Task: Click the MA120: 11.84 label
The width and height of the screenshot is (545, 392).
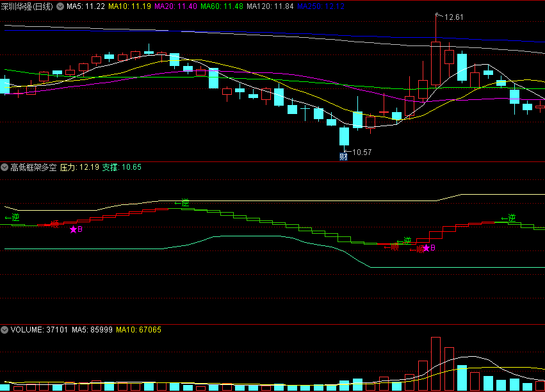Action: point(270,6)
